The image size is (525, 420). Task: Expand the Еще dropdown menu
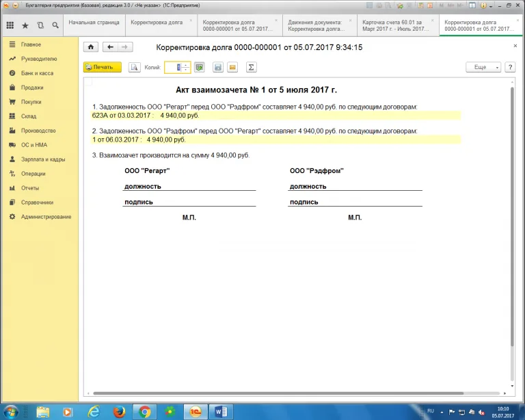483,67
